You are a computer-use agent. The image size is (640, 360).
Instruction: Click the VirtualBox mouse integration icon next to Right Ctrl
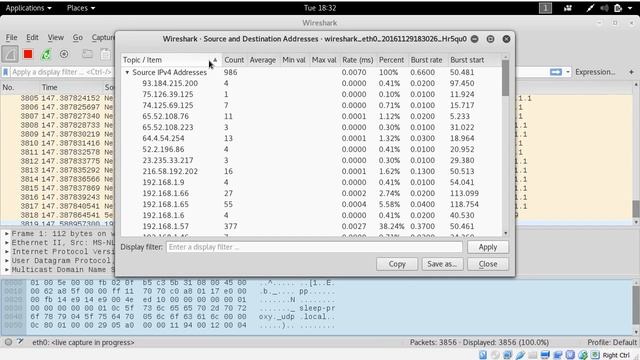(596, 355)
